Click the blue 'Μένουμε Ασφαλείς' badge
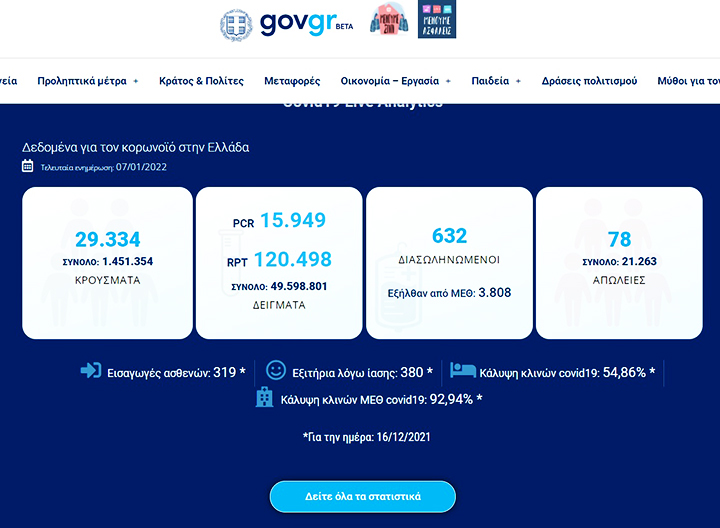This screenshot has height=528, width=720. [x=434, y=22]
